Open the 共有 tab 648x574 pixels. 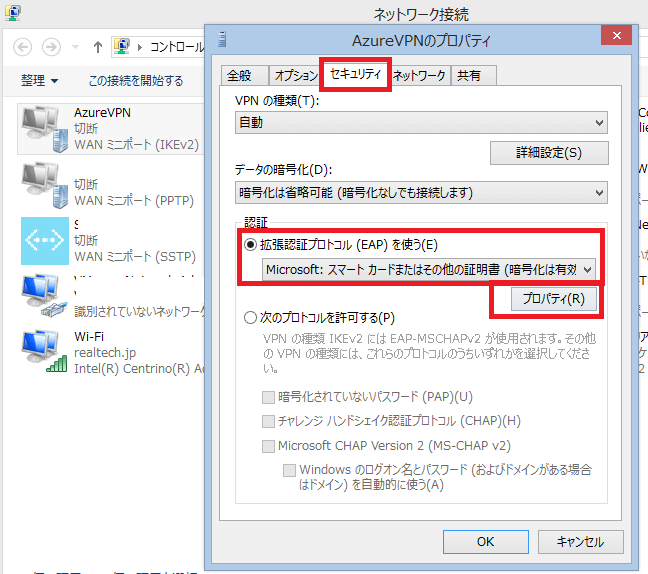click(474, 76)
